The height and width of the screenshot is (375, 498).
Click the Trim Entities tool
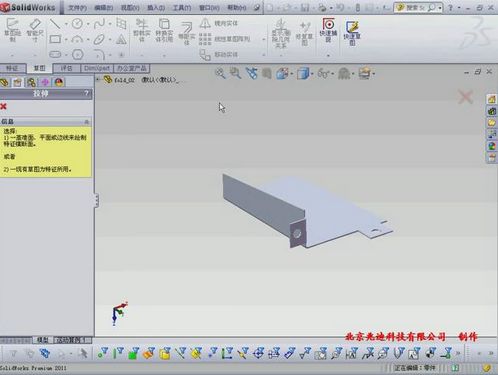click(142, 30)
